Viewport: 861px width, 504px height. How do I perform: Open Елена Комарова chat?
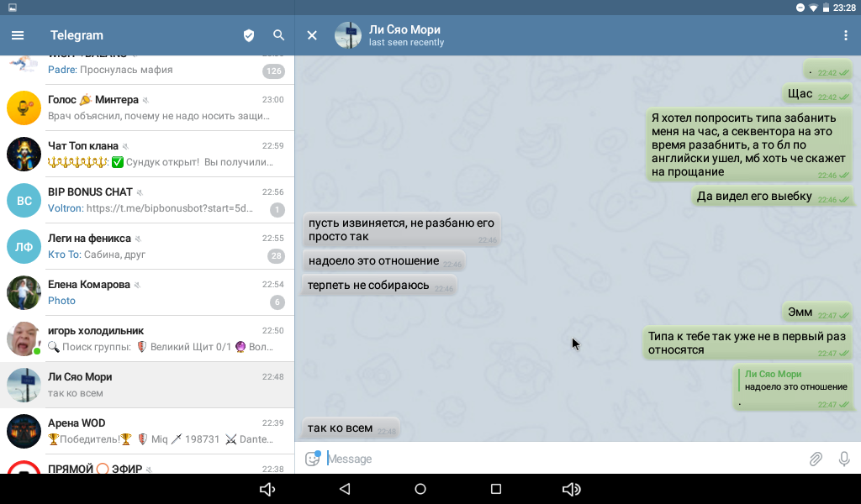point(147,292)
